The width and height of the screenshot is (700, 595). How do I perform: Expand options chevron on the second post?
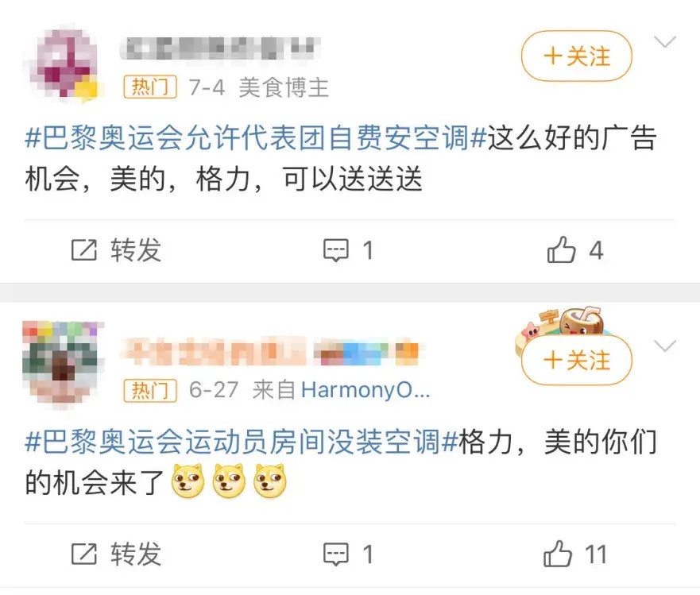[665, 346]
